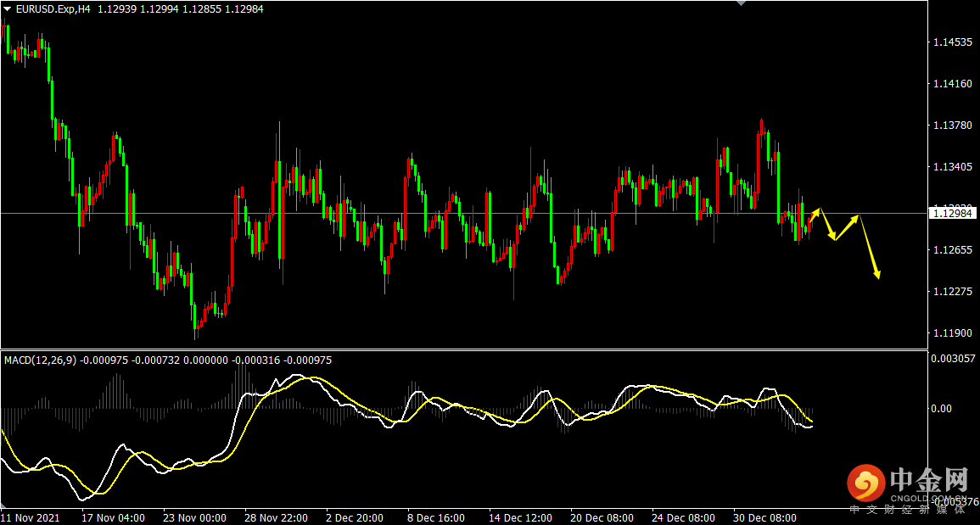
Task: Click the 2 Dec 20:00 time label
Action: pyautogui.click(x=355, y=518)
